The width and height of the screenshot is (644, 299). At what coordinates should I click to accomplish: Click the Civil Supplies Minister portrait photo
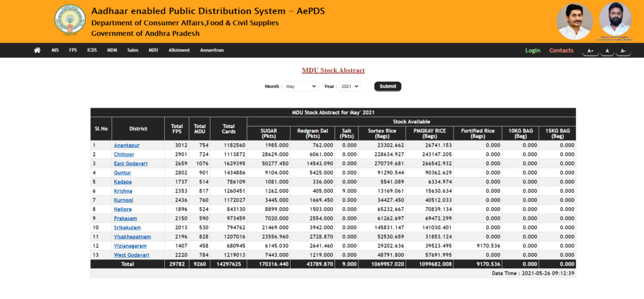click(x=615, y=20)
